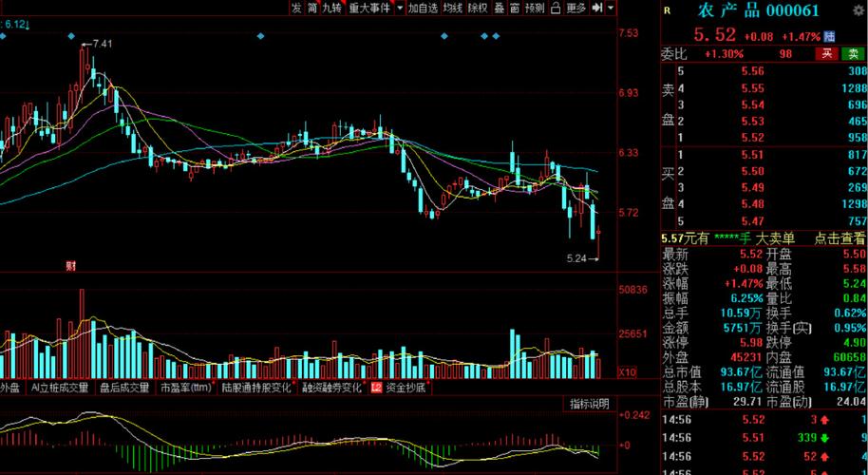
Task: Add stock via 加自选 button
Action: coord(423,8)
